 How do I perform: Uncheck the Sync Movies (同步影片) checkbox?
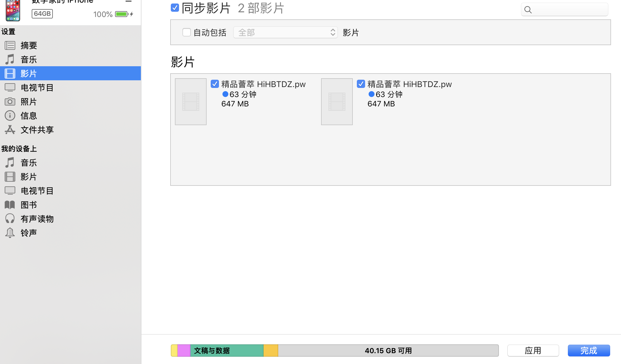(175, 8)
